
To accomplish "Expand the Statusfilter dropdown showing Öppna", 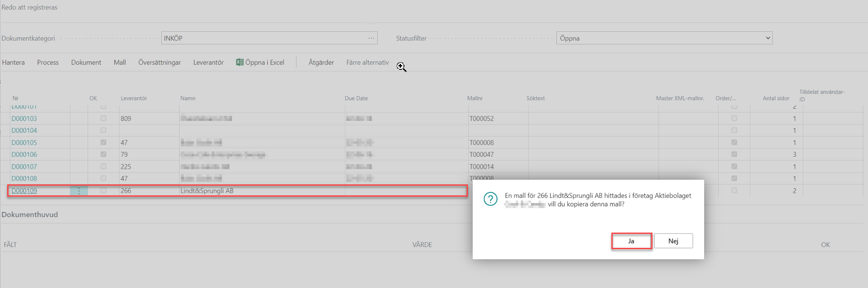I will pyautogui.click(x=768, y=38).
